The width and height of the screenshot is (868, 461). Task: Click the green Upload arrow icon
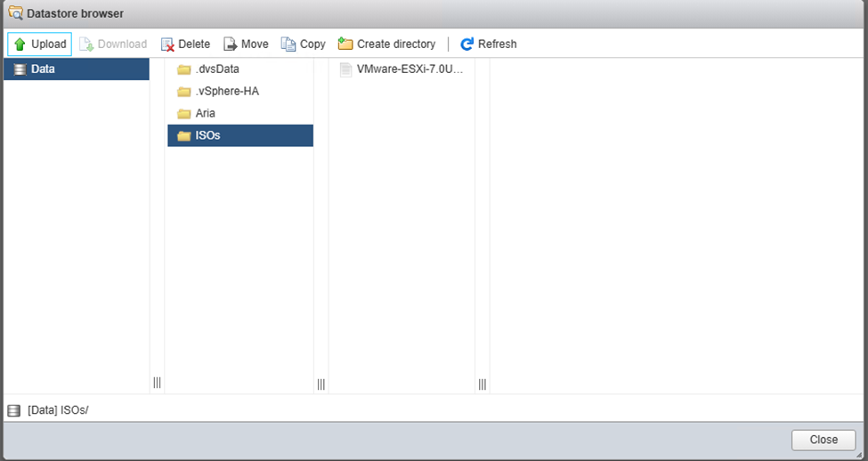tap(20, 44)
